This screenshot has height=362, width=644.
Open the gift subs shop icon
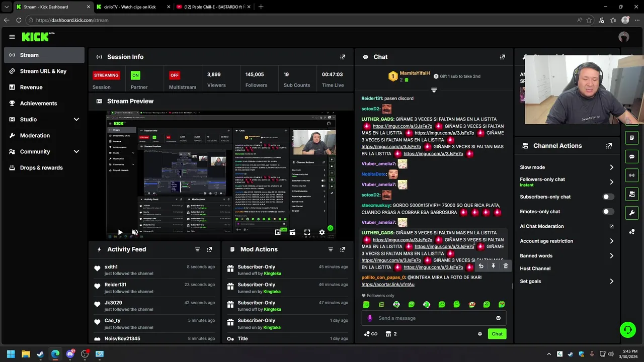pos(391,334)
